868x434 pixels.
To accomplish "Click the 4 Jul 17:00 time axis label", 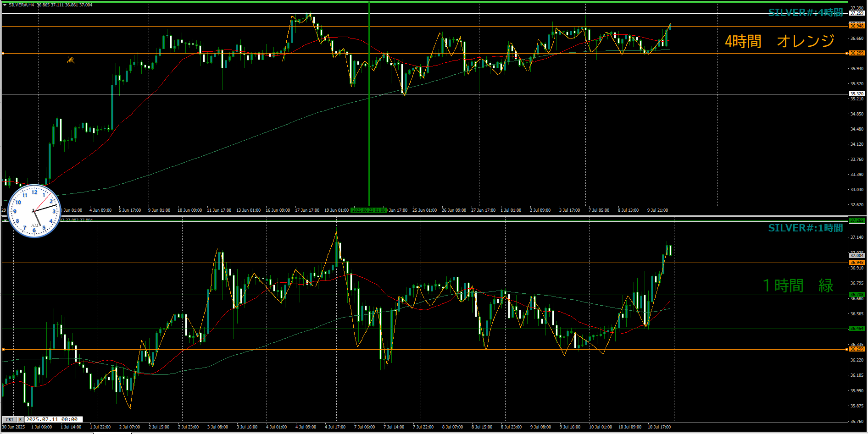I will (x=335, y=427).
